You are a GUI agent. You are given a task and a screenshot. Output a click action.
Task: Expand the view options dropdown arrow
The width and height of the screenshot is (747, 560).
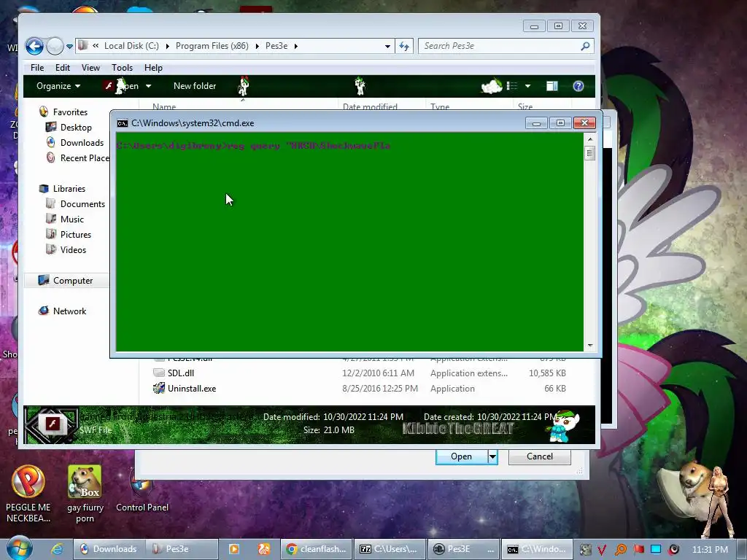[528, 86]
